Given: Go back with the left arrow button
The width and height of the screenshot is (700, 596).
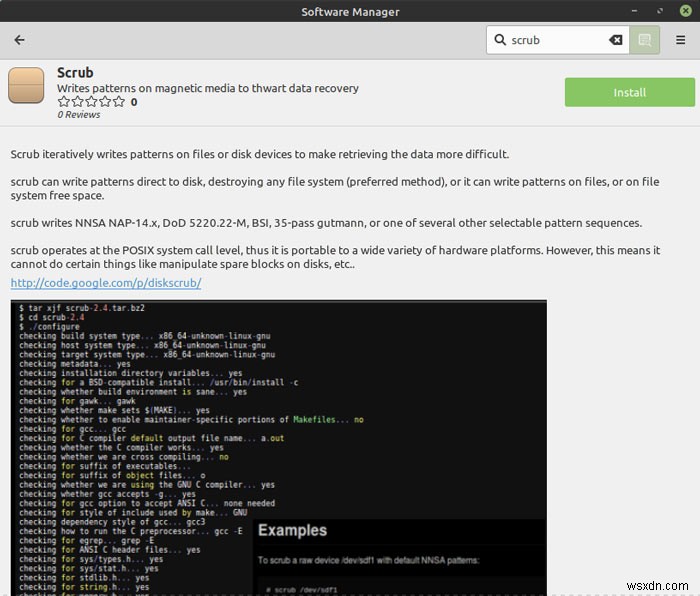Looking at the screenshot, I should pos(19,40).
